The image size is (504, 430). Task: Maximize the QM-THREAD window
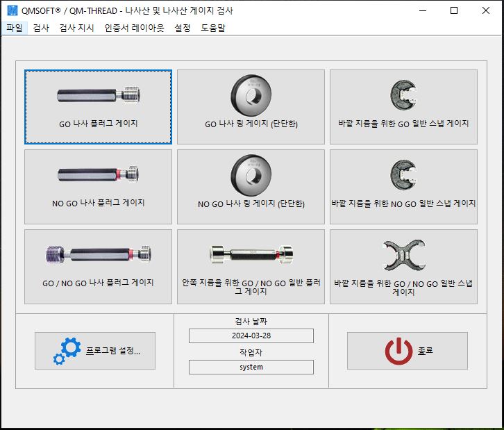pyautogui.click(x=454, y=10)
